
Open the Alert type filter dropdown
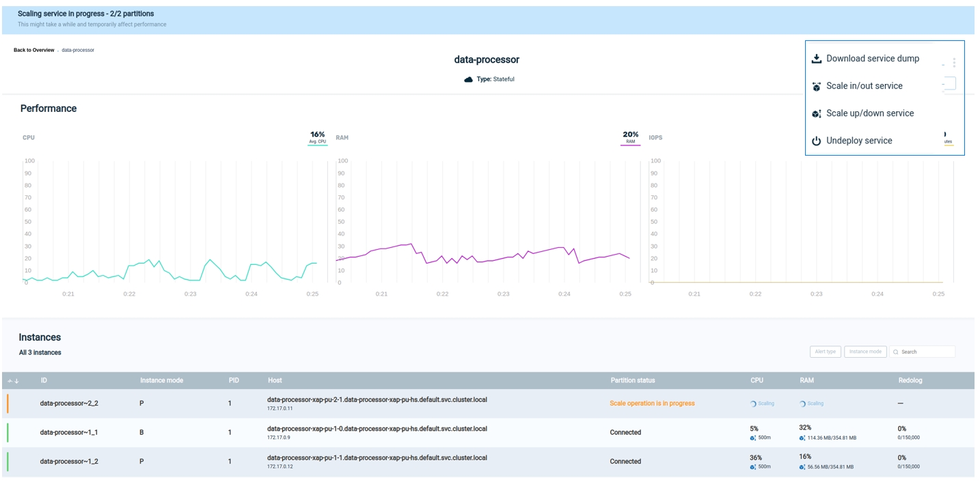coord(825,352)
